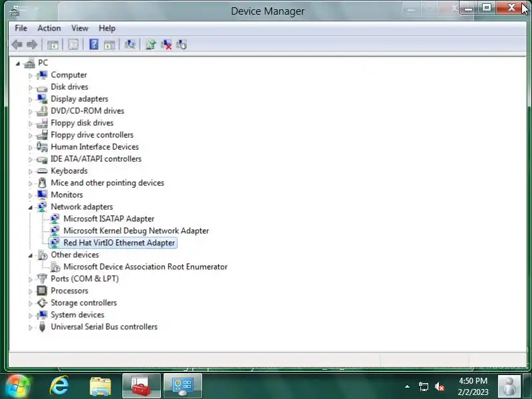532x399 pixels.
Task: Toggle the action pane toolbar icon
Action: pyautogui.click(x=109, y=45)
